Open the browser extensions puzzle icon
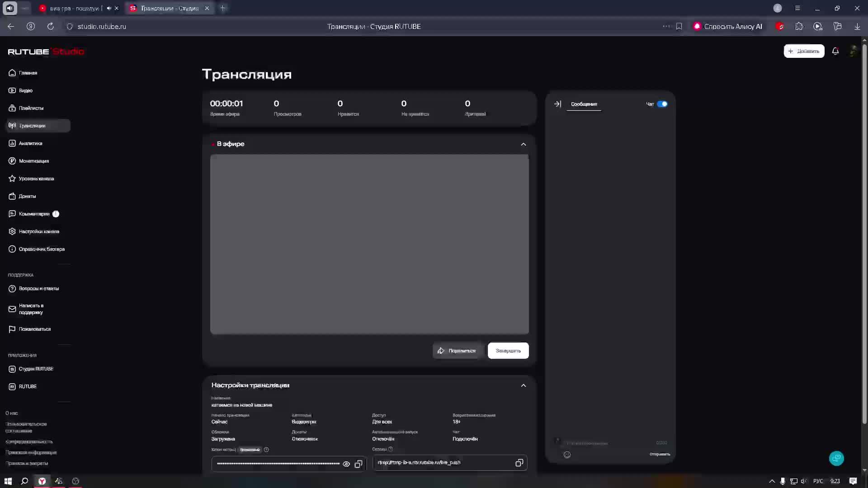Viewport: 868px width, 488px height. click(x=799, y=26)
